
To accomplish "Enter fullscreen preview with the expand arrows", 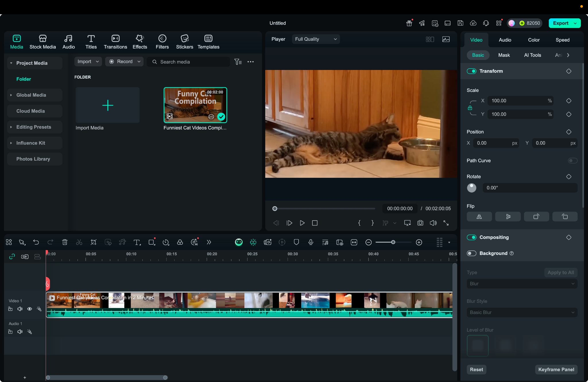I will tap(446, 223).
